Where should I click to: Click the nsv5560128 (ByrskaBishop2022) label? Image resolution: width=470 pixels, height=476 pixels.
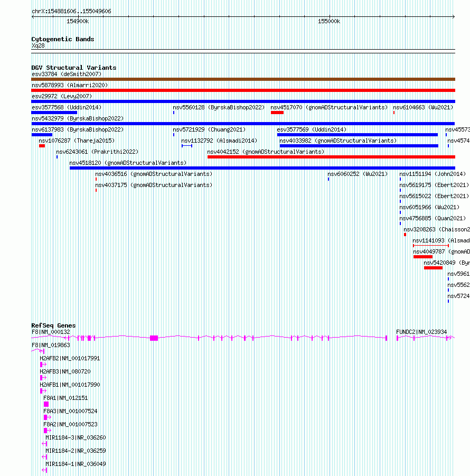[x=219, y=107]
